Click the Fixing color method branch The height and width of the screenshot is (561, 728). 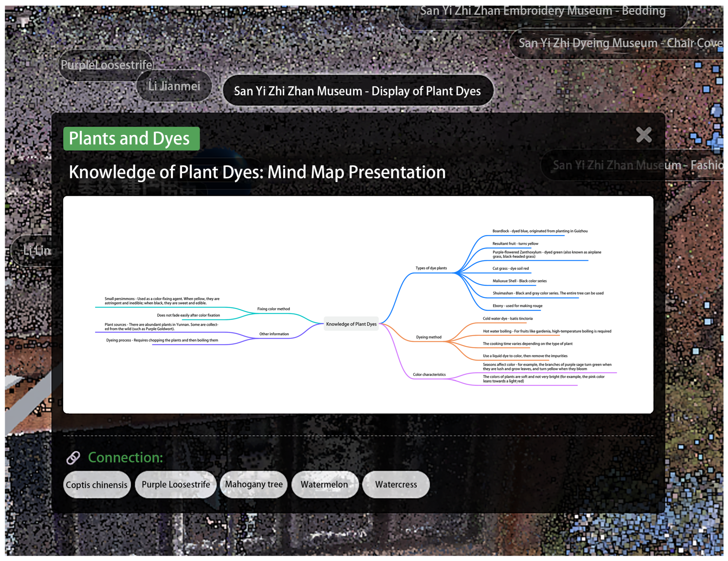tap(273, 309)
